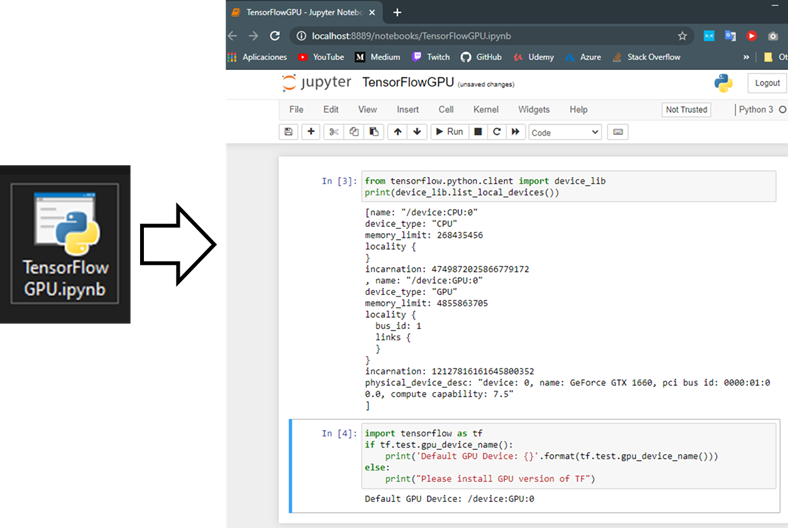Click inside code cell In [4]
The width and height of the screenshot is (788, 528).
pos(568,456)
